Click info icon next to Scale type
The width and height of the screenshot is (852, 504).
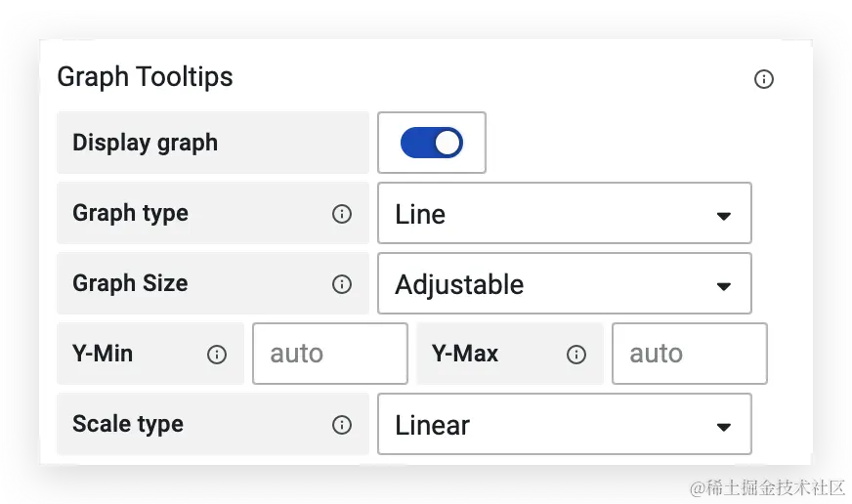click(x=342, y=424)
